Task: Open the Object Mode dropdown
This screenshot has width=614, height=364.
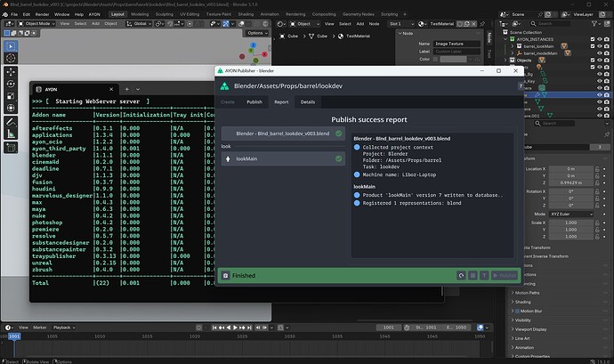Action: 36,24
